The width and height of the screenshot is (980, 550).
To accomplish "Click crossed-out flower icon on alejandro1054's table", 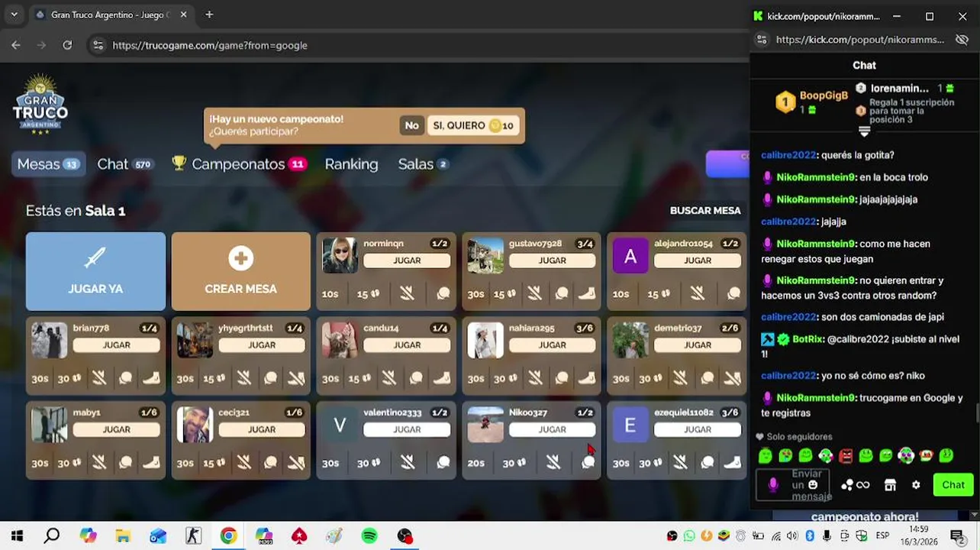I will pos(698,293).
